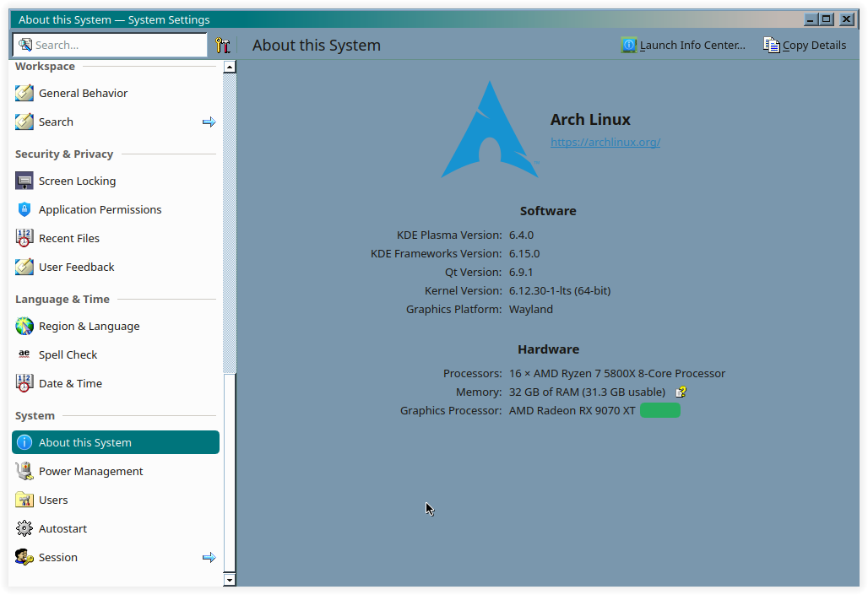Expand the Search submenu arrow
Screen dimensions: 868x595
tap(209, 122)
